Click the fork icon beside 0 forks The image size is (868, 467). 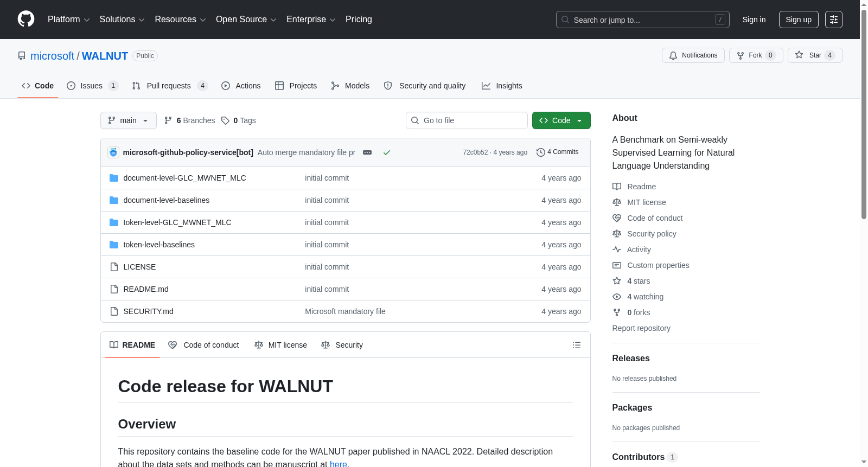(617, 312)
